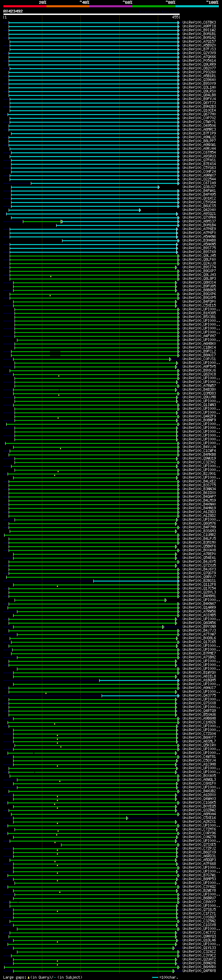The width and height of the screenshot is (222, 980).
Task: Select hit label UniRef100_Q112F8
Action: pyautogui.click(x=199, y=585)
